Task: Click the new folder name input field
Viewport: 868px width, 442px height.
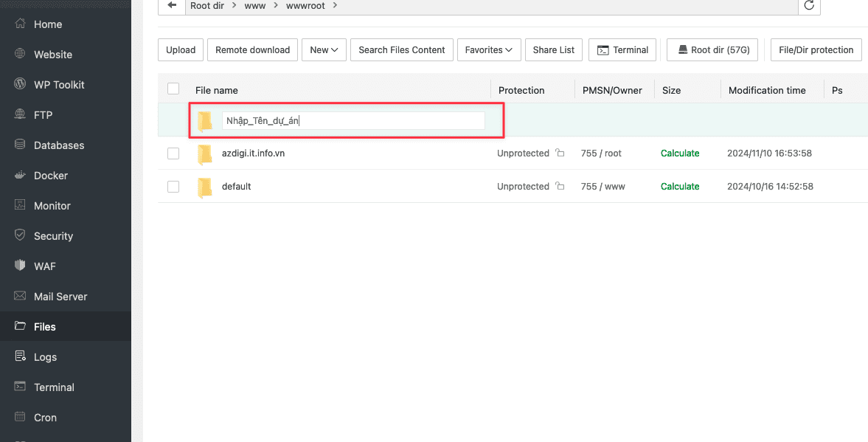Action: pos(353,121)
